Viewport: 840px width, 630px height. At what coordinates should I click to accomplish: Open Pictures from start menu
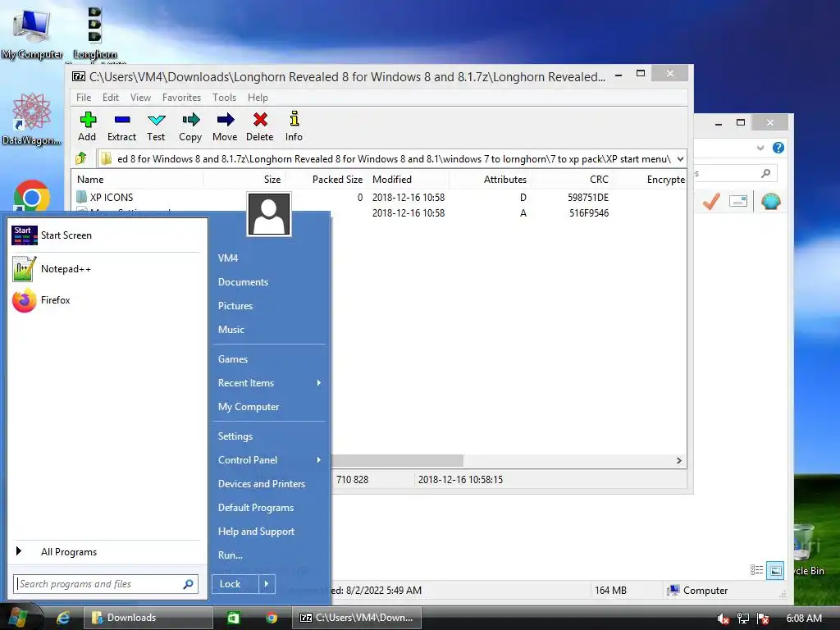(x=235, y=306)
